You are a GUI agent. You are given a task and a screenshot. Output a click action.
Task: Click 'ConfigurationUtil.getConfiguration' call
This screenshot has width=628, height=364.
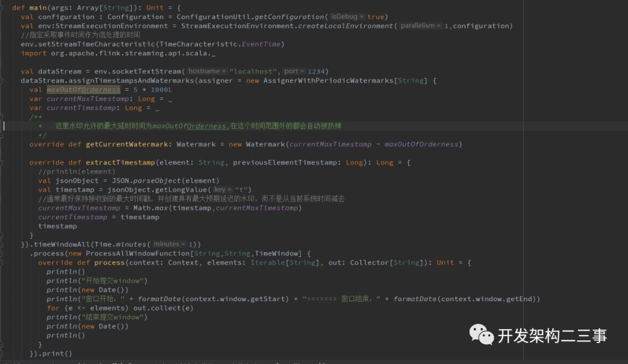click(x=250, y=17)
